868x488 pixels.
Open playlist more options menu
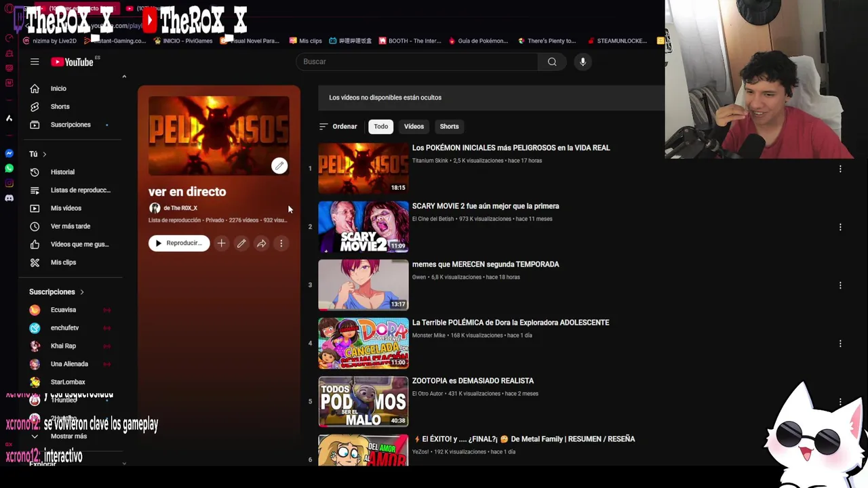281,243
